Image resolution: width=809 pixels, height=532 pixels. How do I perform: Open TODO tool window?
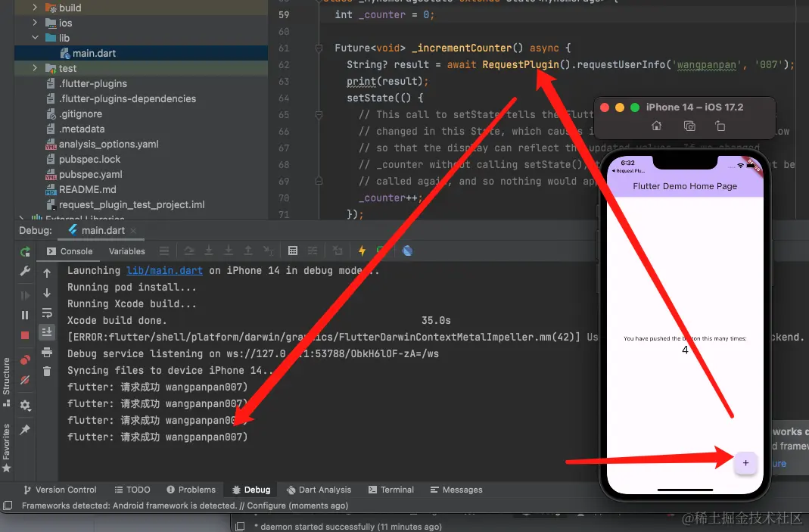click(132, 490)
